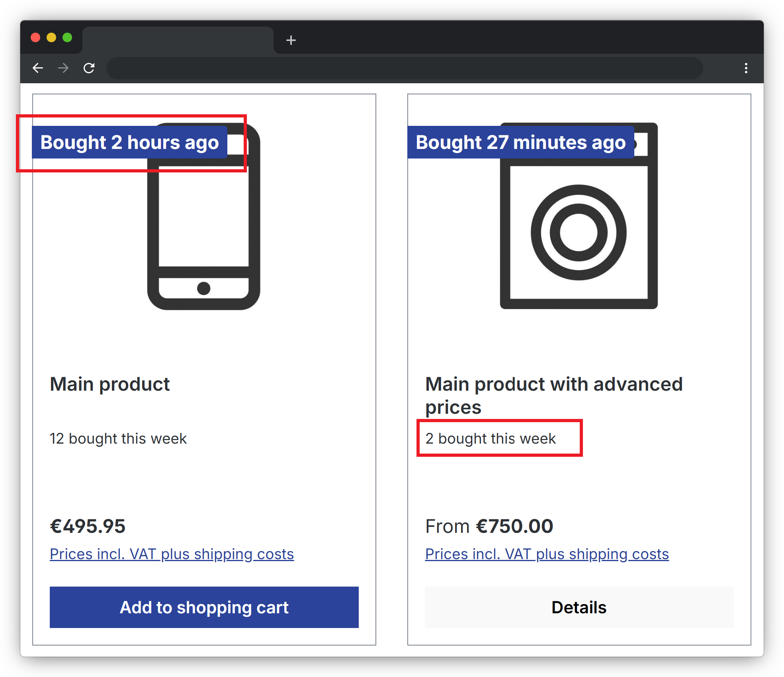
Task: Open the browser three-dot menu
Action: (746, 68)
